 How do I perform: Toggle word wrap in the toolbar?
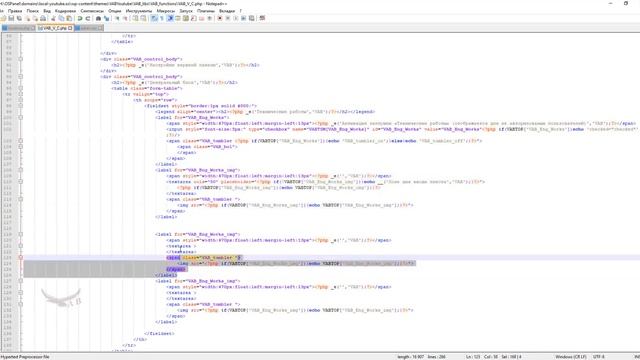coord(154,18)
